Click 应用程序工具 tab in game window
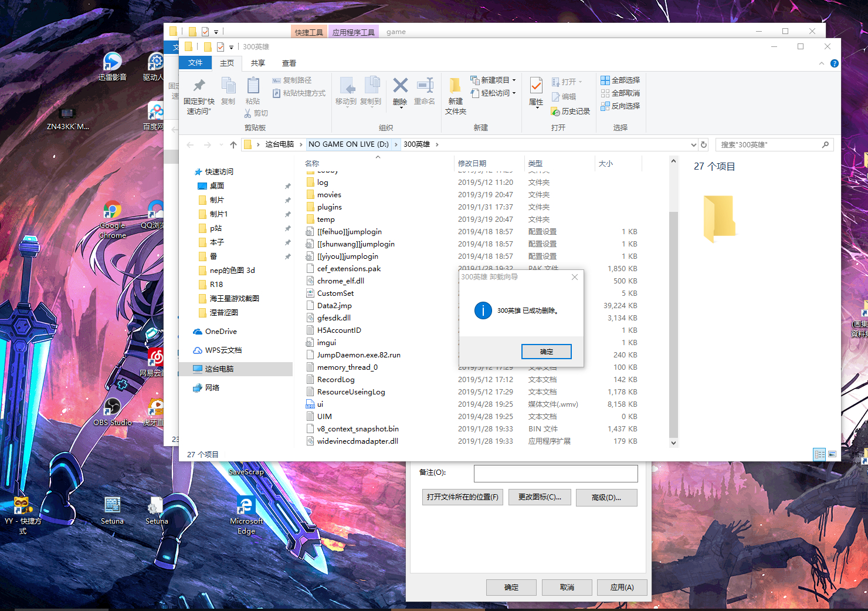 [x=354, y=32]
